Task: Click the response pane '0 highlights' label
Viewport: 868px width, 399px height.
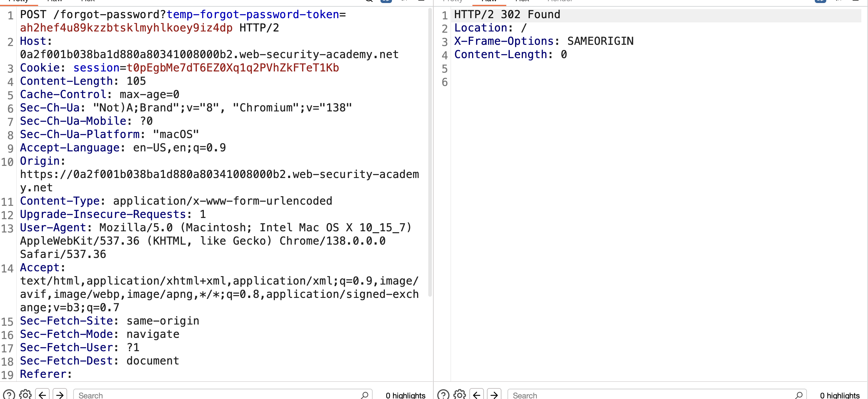Action: 840,395
